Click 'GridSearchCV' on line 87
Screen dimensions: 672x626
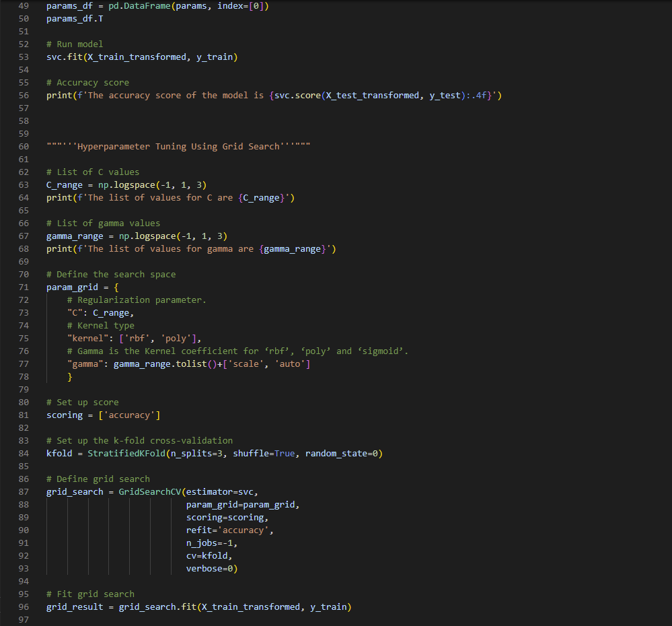click(150, 492)
